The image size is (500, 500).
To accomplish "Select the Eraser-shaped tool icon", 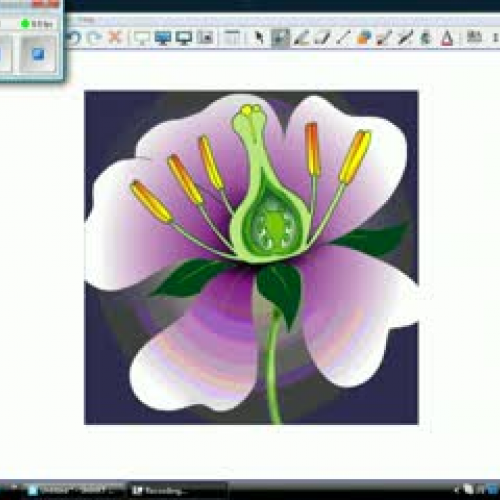I will coord(322,37).
